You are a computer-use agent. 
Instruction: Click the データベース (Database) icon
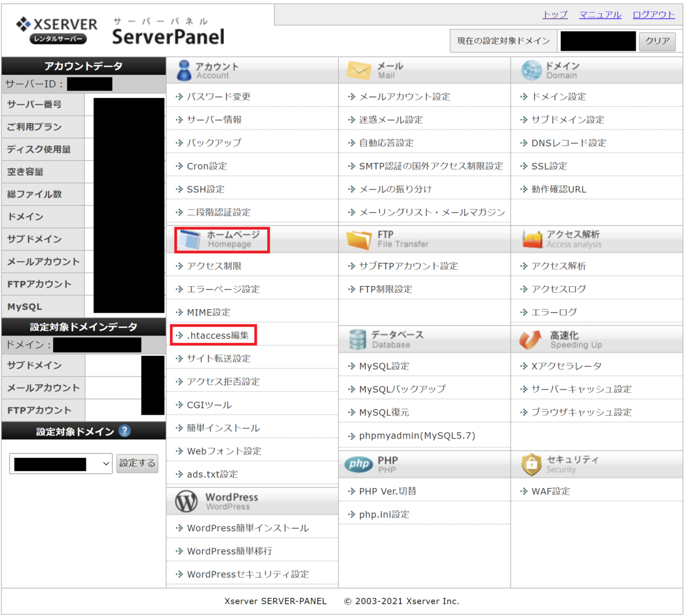coord(357,339)
